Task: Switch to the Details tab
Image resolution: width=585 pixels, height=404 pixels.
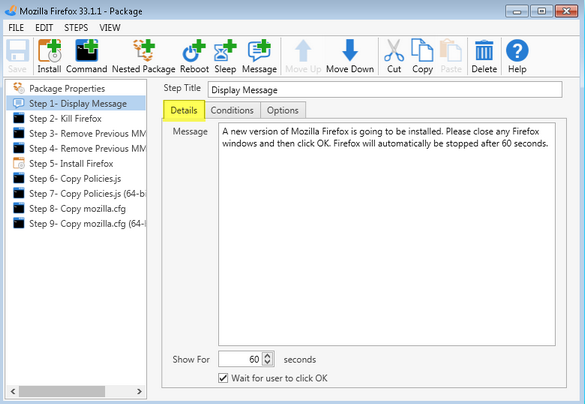Action: tap(184, 110)
